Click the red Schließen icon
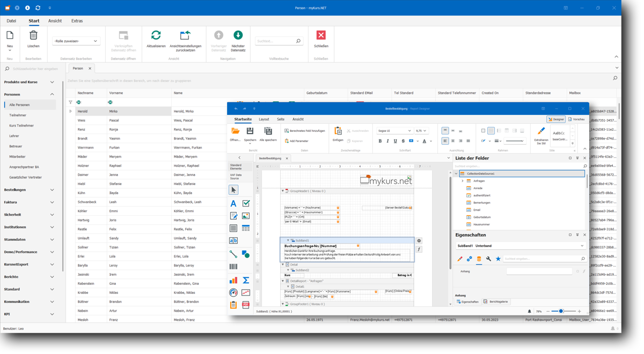This screenshot has height=354, width=644. [321, 35]
